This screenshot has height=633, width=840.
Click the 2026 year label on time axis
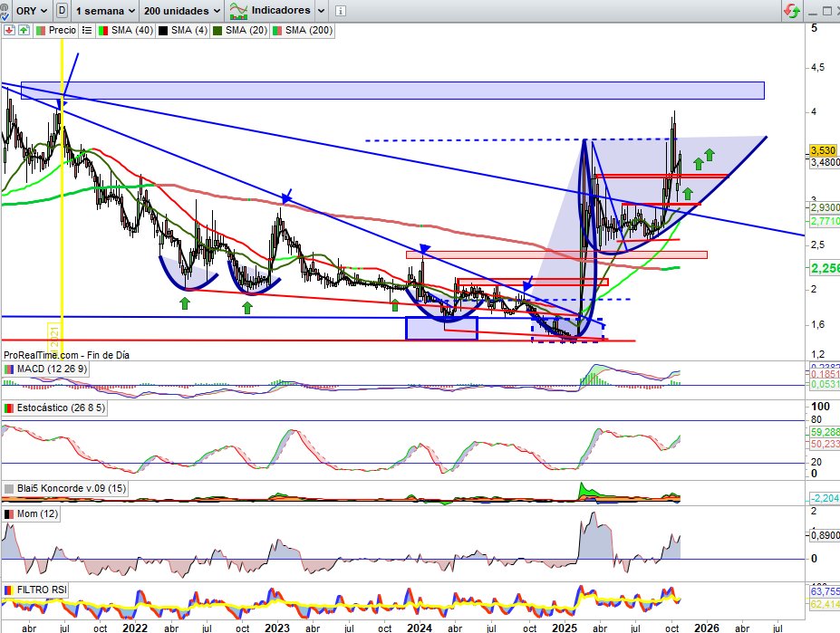(x=707, y=628)
